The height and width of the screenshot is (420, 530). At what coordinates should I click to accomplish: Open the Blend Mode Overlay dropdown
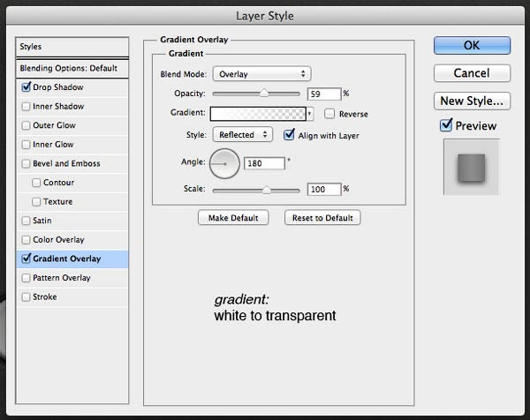[262, 73]
